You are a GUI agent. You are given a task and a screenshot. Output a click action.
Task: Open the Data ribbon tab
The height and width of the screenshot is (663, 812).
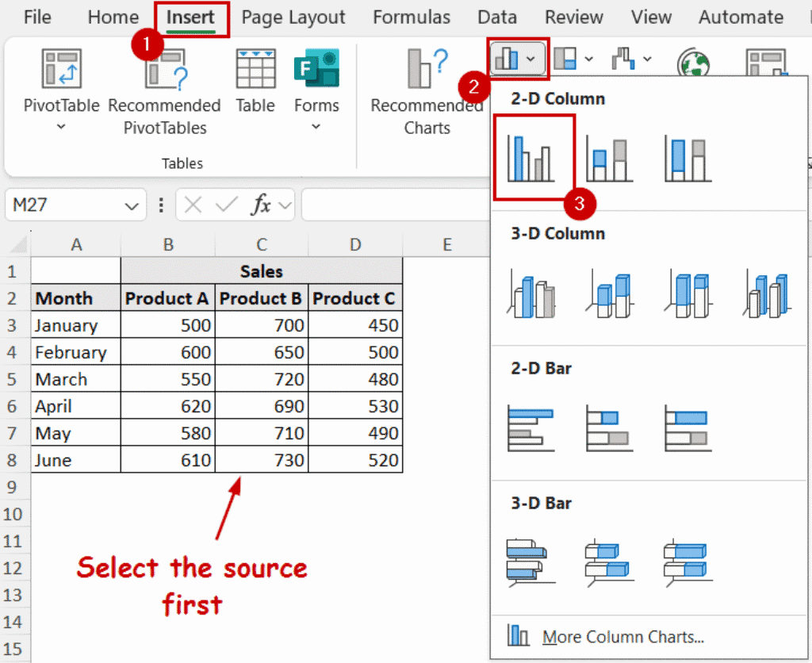tap(497, 17)
